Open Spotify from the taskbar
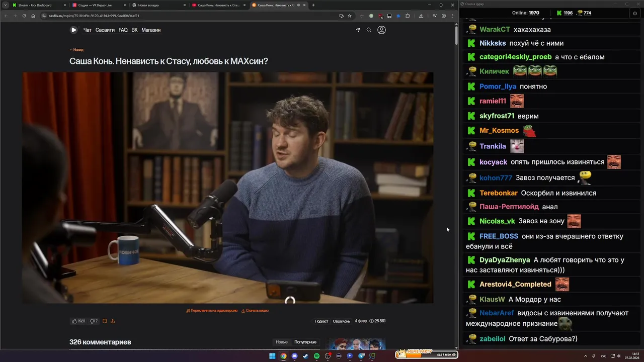Screen dimensions: 644x362 click(316, 356)
